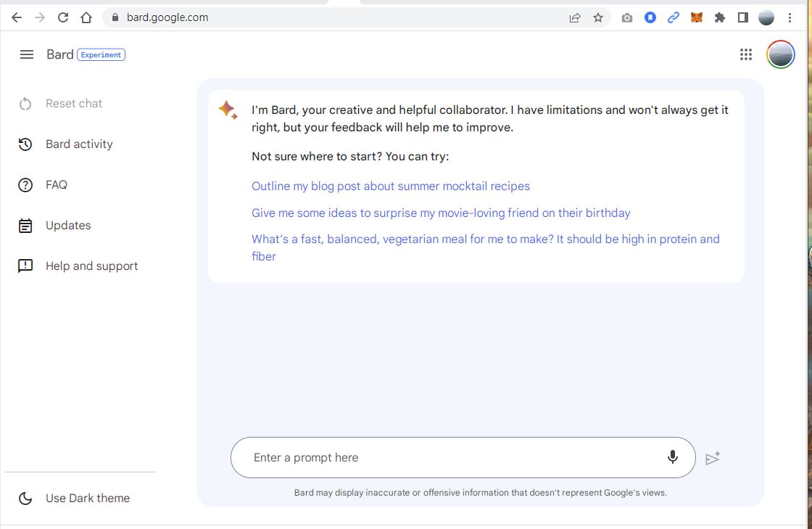This screenshot has height=529, width=812.
Task: Open the blue circular extension icon
Action: (x=650, y=17)
